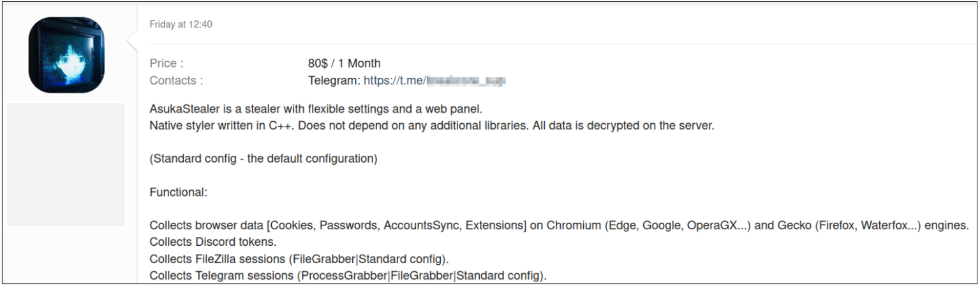Click the gray user info box under avatar
The image size is (980, 286).
coord(66,164)
